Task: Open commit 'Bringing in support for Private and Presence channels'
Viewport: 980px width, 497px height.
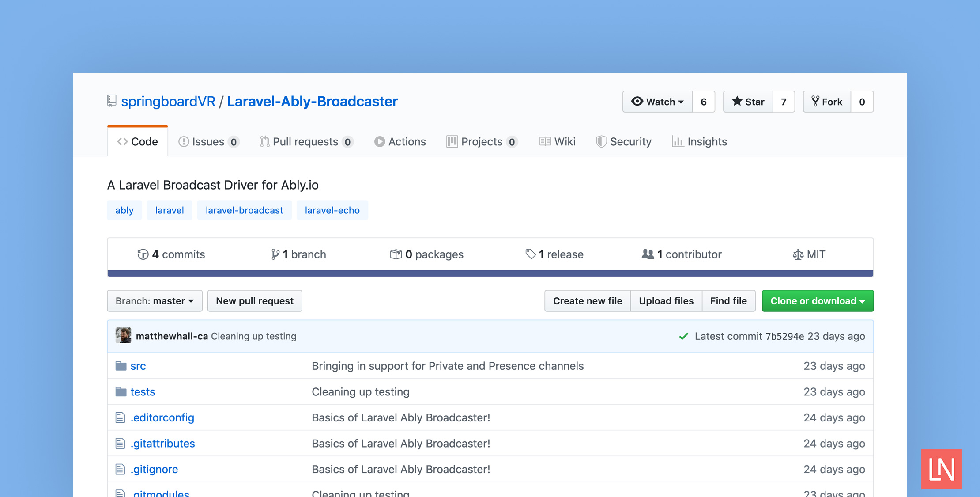Action: coord(448,366)
